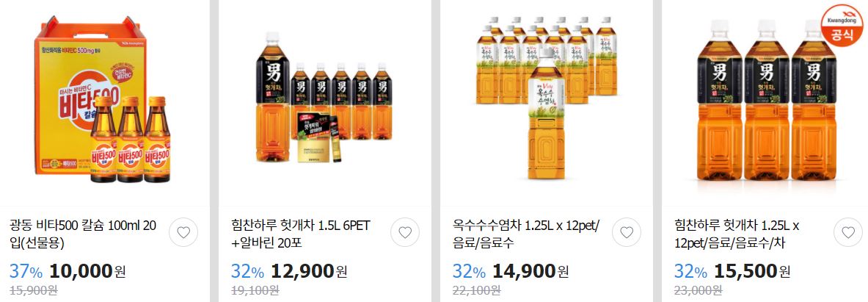Screen dimensions: 868x302
Task: Click the crossed-out 19,100원 original price
Action: (x=255, y=290)
